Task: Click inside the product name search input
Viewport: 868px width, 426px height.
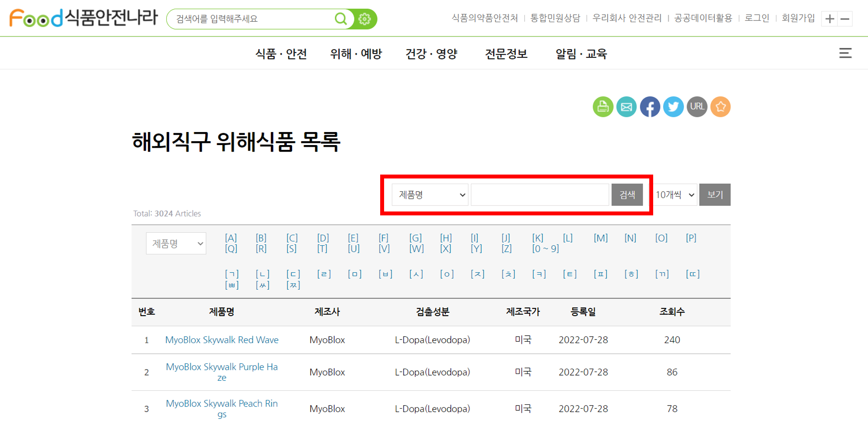Action: coord(539,195)
